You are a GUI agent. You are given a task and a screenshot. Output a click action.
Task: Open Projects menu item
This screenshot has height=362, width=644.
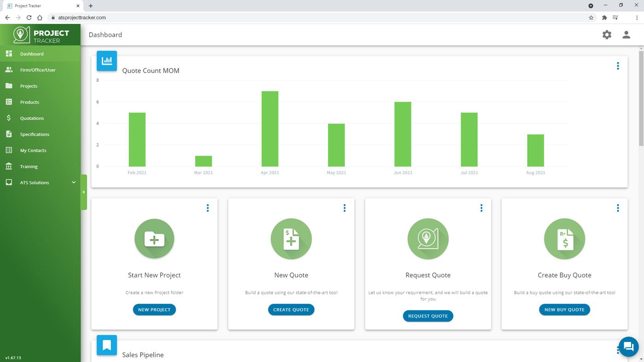click(40, 86)
